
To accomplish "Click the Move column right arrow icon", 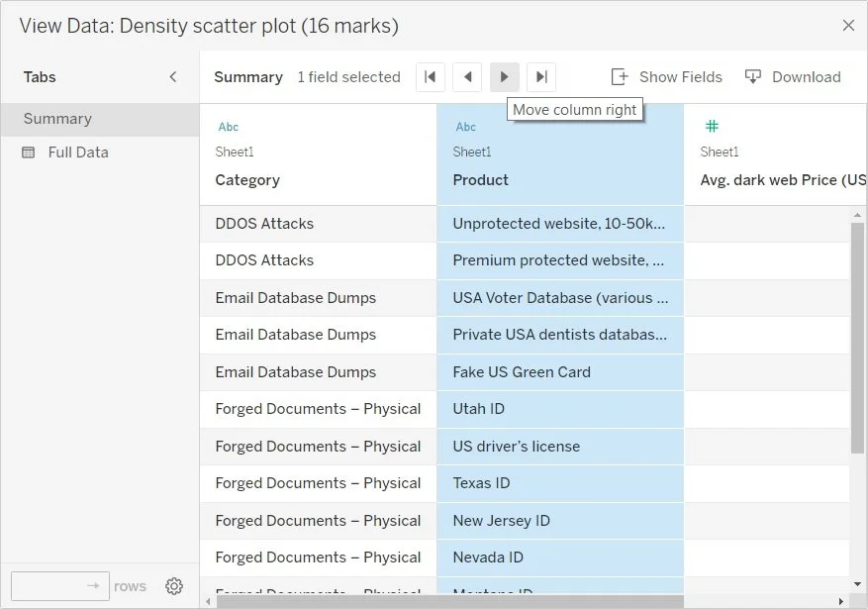I will 505,76.
